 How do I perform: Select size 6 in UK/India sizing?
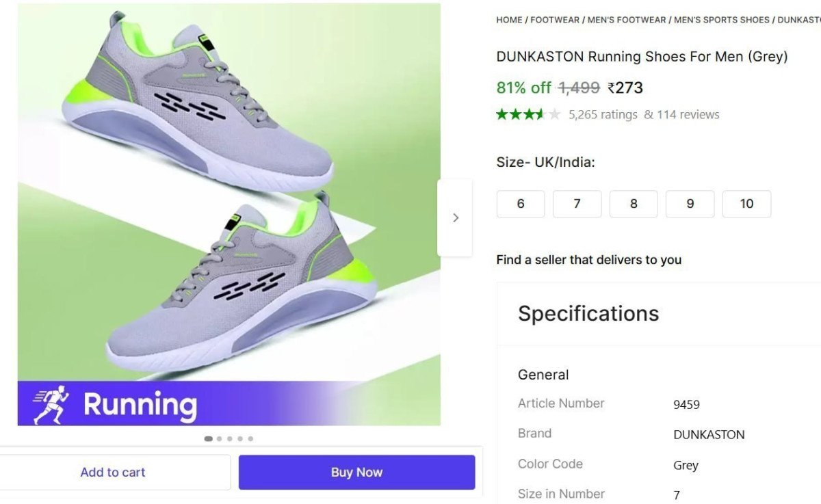click(x=521, y=204)
